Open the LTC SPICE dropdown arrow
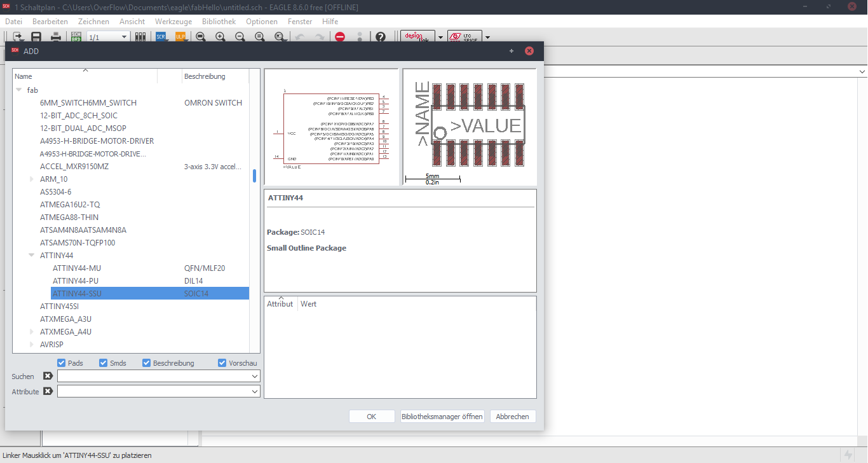The width and height of the screenshot is (868, 463). pos(487,38)
